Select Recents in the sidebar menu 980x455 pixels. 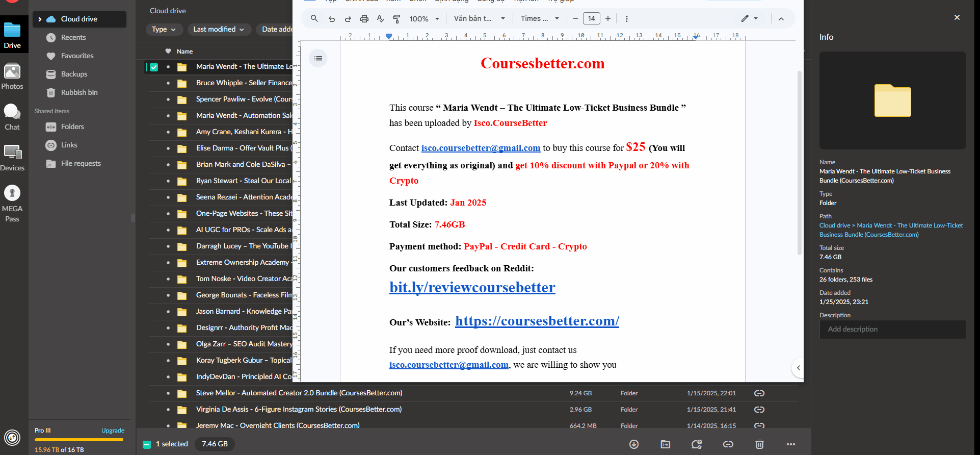(x=73, y=37)
